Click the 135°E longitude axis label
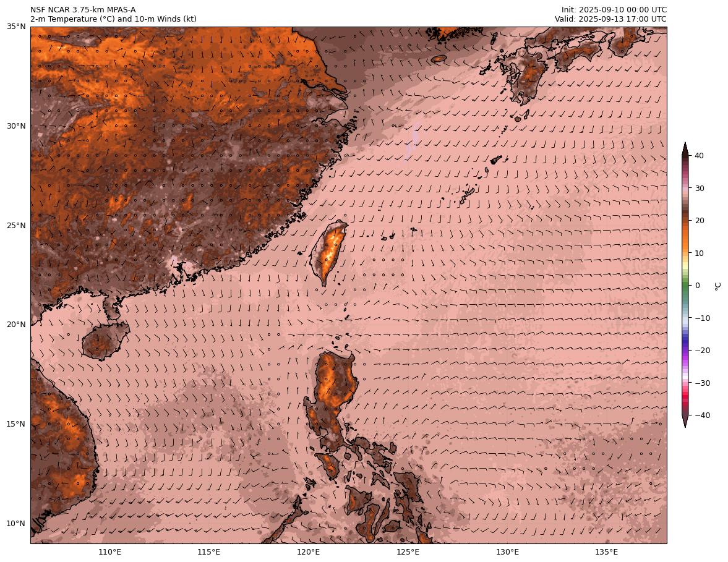This screenshot has height=562, width=728. (x=606, y=552)
